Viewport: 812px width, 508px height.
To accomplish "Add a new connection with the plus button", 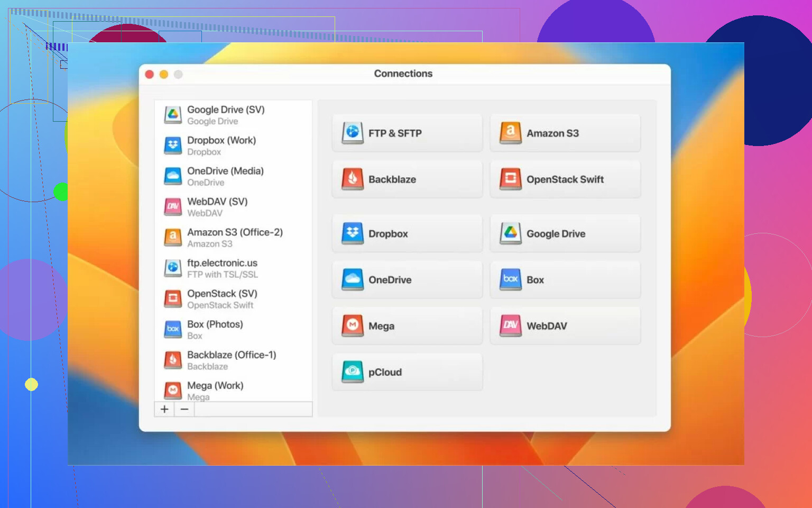I will pos(164,409).
